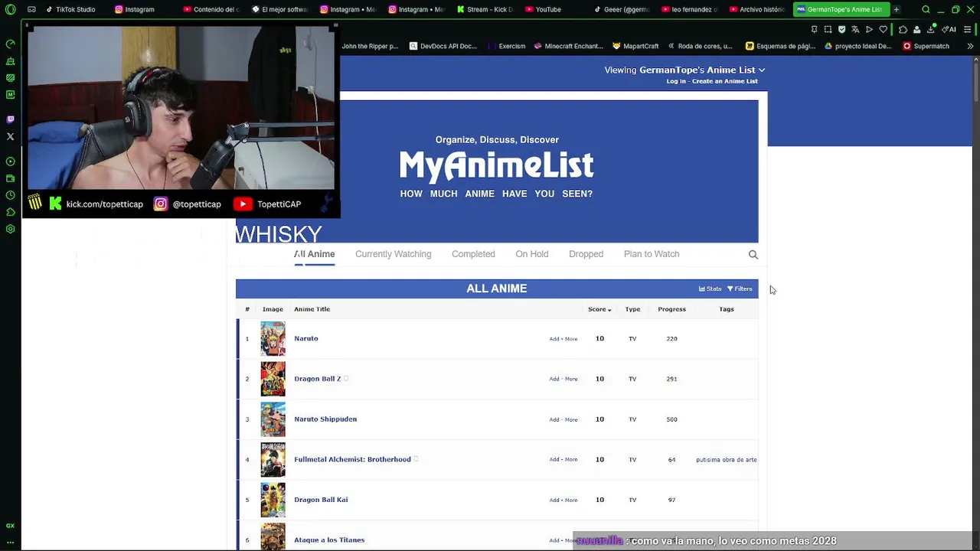Open the Naruto Shippuden title link
This screenshot has width=980, height=551.
tap(325, 419)
